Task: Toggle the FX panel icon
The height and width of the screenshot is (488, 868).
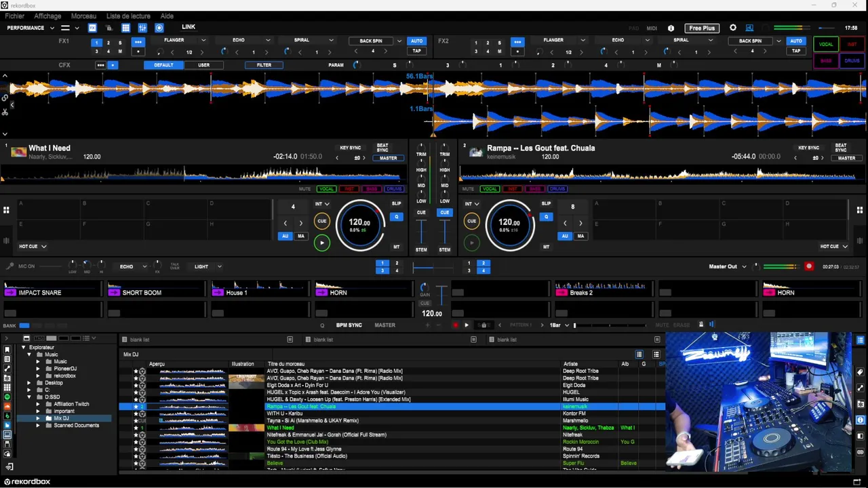Action: pyautogui.click(x=92, y=28)
